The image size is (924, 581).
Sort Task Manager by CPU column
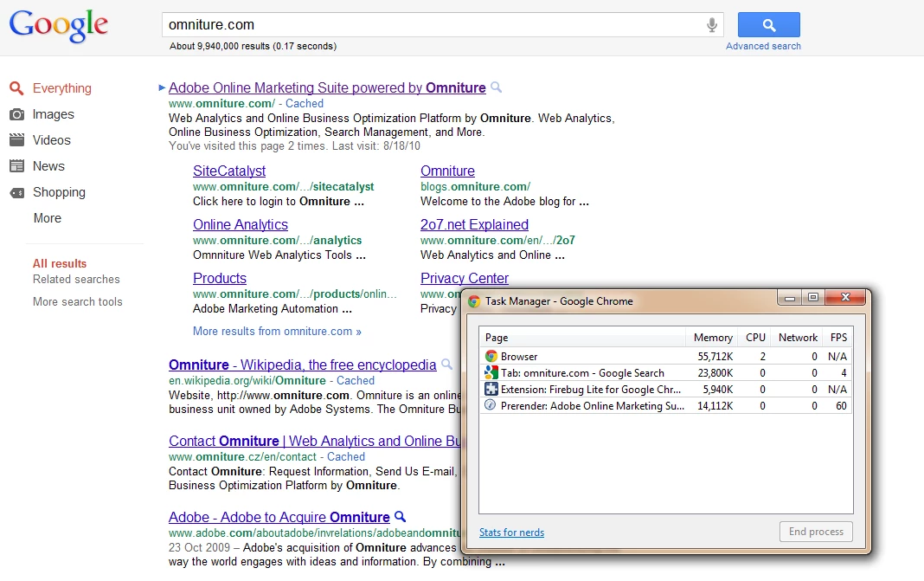[755, 338]
